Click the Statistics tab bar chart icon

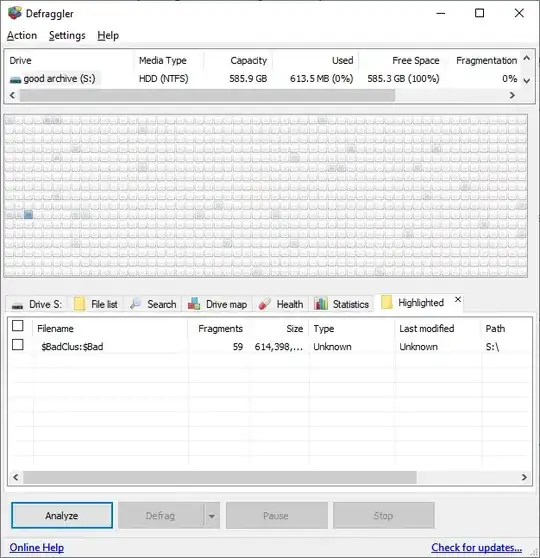point(321,303)
